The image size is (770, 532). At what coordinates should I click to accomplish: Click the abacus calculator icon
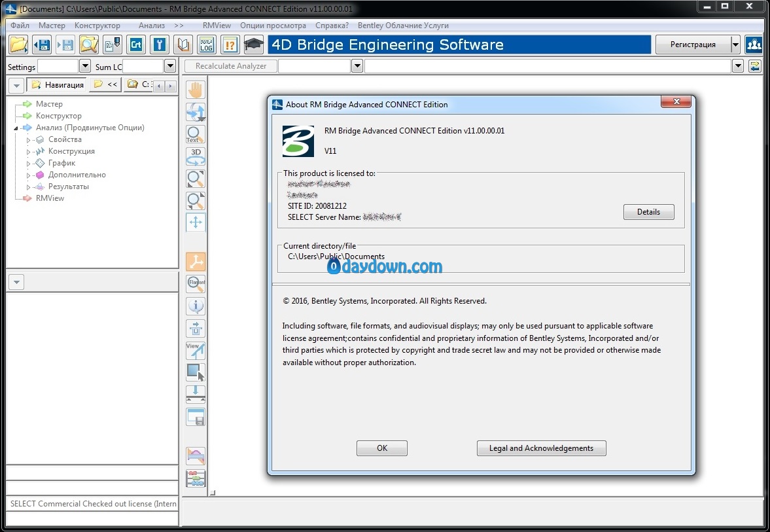point(196,478)
